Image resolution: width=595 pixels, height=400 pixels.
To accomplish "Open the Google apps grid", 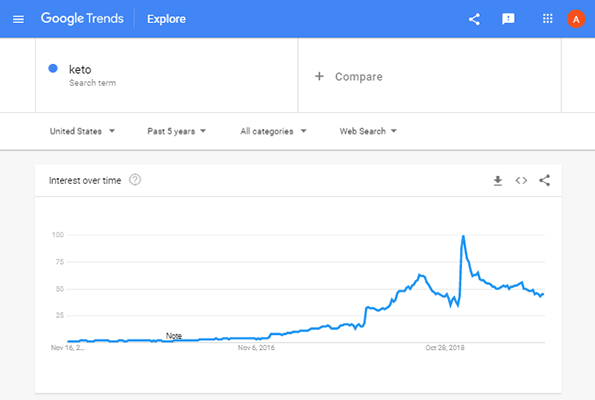I will (x=548, y=19).
